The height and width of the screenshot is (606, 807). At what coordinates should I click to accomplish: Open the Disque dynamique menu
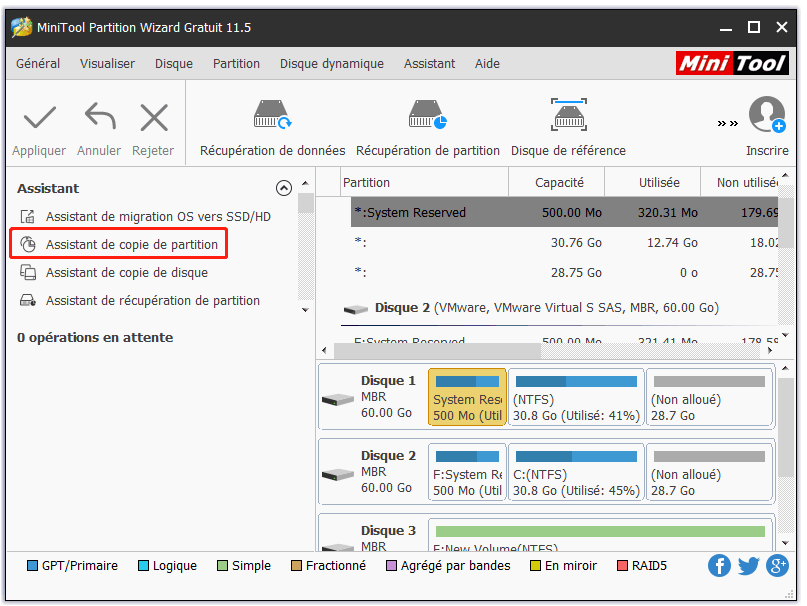click(332, 63)
